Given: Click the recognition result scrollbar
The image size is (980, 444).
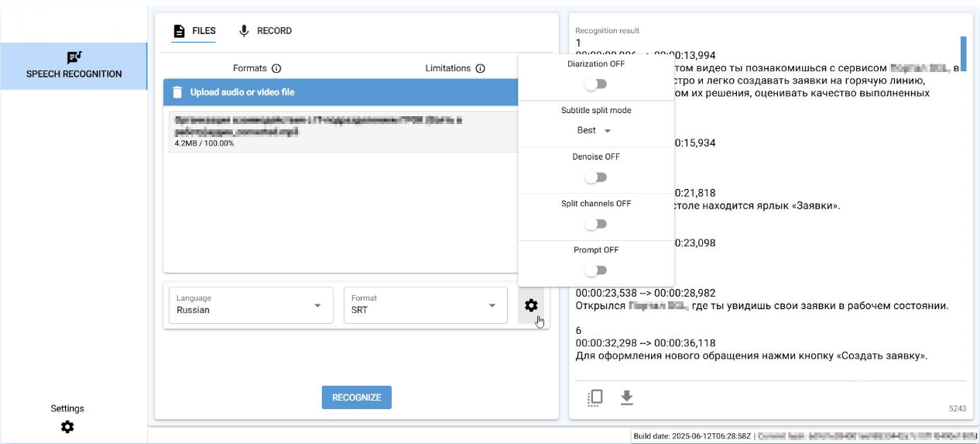Looking at the screenshot, I should 963,53.
